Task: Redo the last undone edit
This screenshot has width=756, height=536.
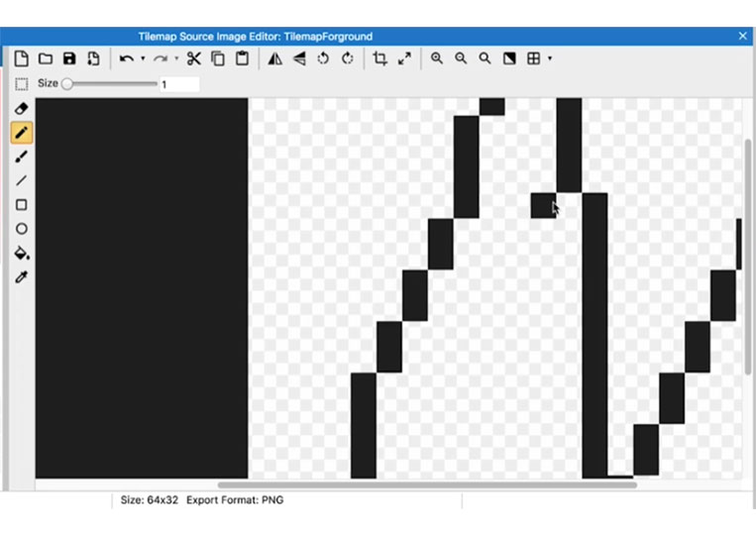Action: pos(161,58)
